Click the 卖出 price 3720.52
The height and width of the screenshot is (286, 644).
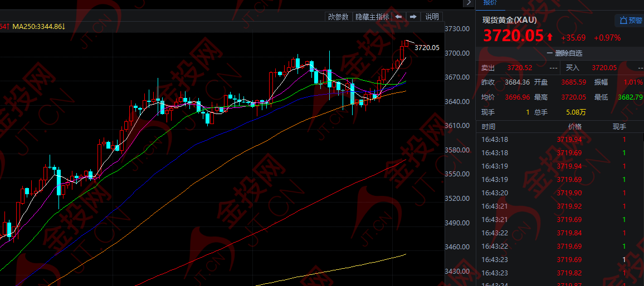520,68
